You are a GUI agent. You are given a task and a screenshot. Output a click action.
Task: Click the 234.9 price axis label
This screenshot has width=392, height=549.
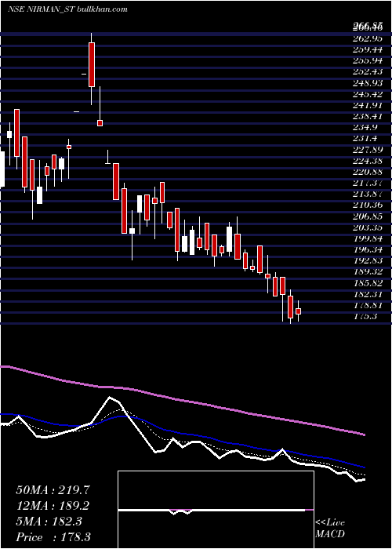pos(365,127)
